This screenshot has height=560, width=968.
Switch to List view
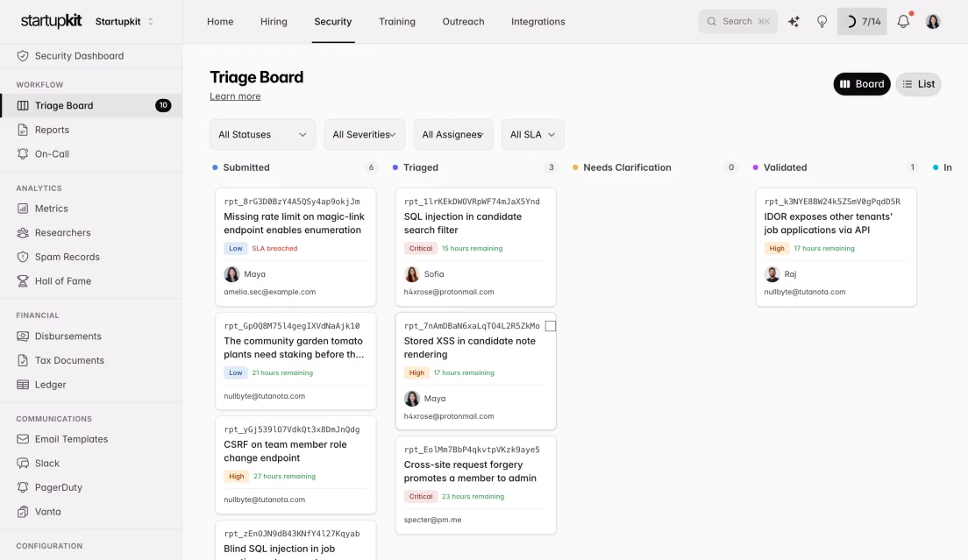tap(919, 84)
